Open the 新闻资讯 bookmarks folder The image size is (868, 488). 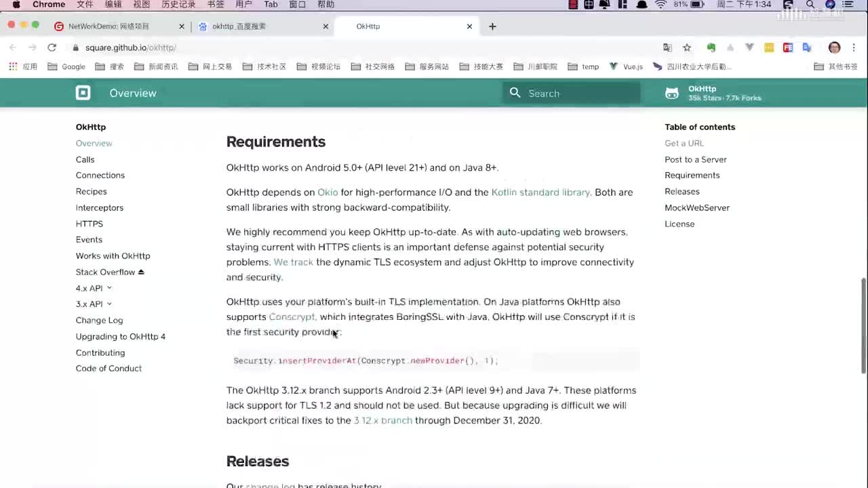tap(156, 66)
